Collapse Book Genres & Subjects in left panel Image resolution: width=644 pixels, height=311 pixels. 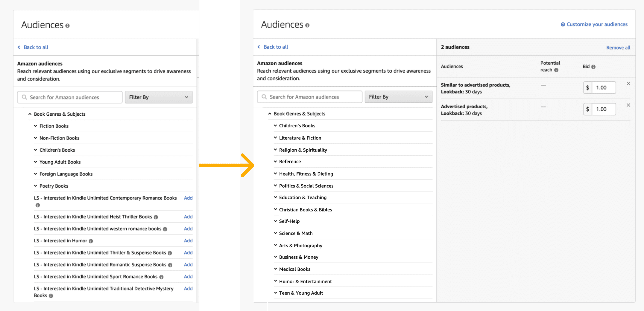coord(30,114)
